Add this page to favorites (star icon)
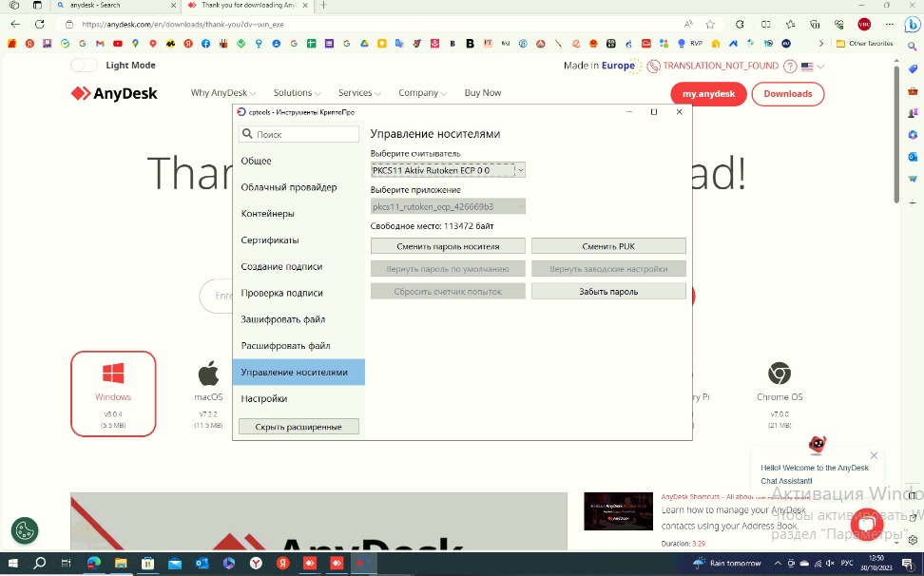 710,24
